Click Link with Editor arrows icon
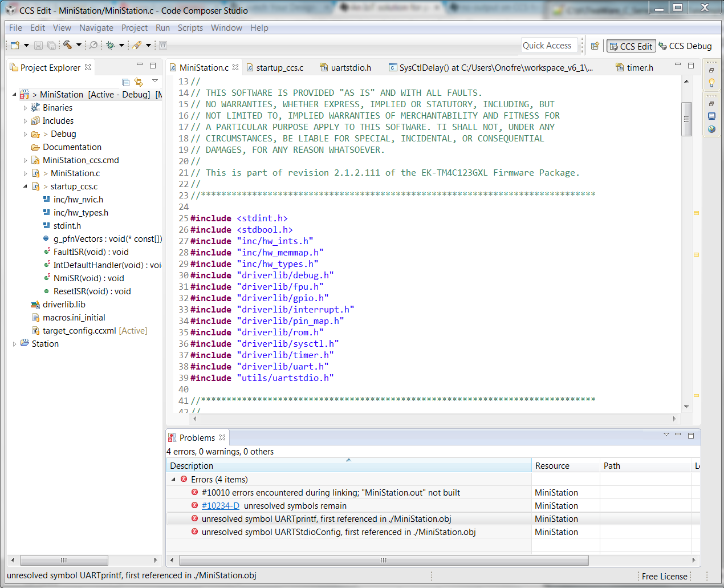Viewport: 724px width, 588px height. click(139, 82)
